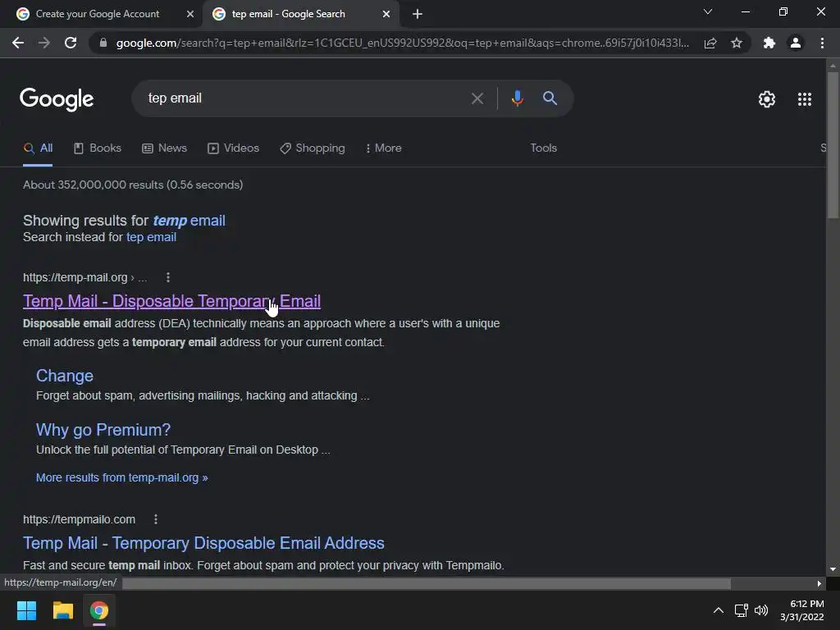Open options for the temp-mail.org result
This screenshot has width=840, height=630.
click(x=168, y=277)
